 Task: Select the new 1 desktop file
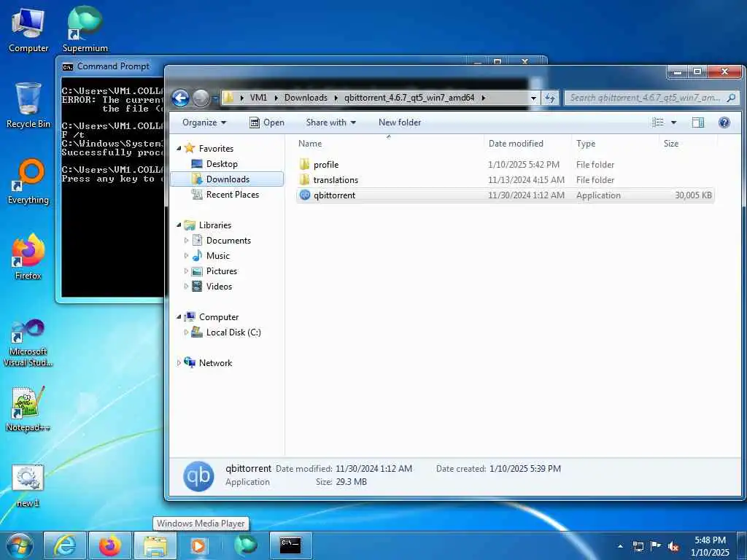(28, 486)
